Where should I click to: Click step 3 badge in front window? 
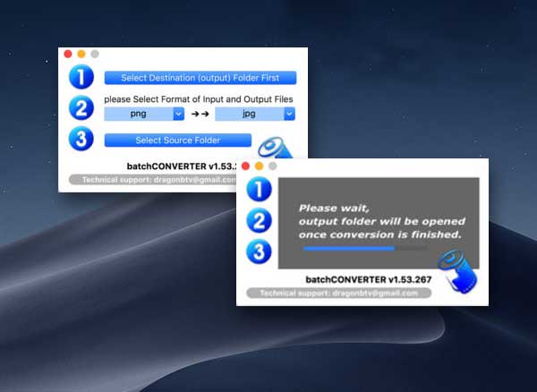point(259,251)
